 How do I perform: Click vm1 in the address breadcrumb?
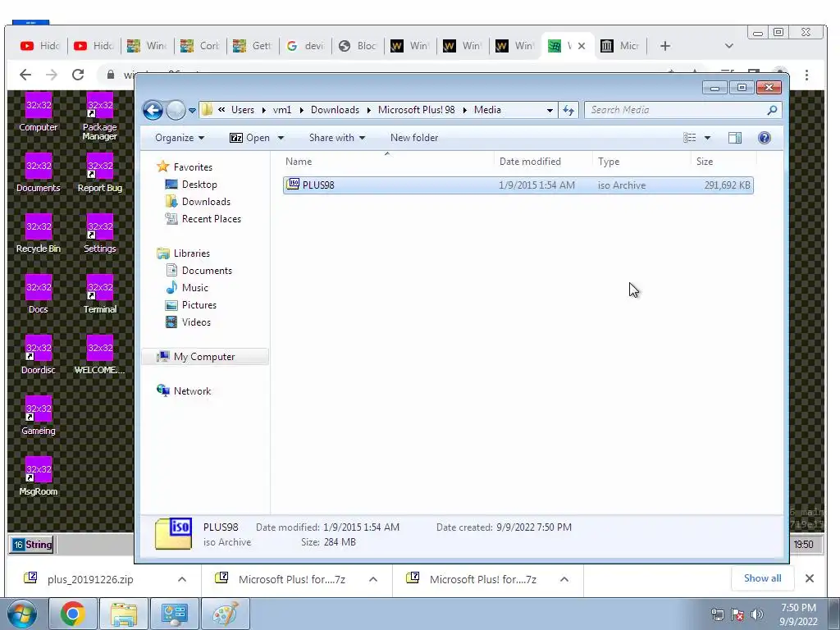[282, 110]
